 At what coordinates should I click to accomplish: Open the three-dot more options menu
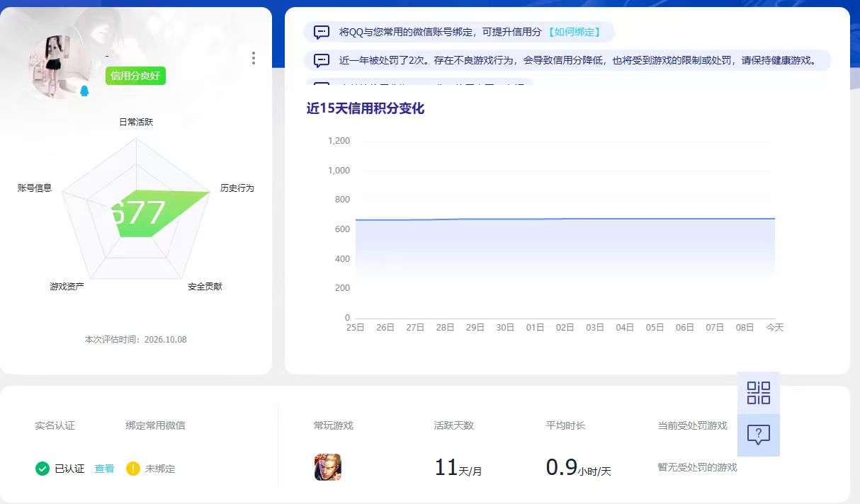(x=254, y=58)
